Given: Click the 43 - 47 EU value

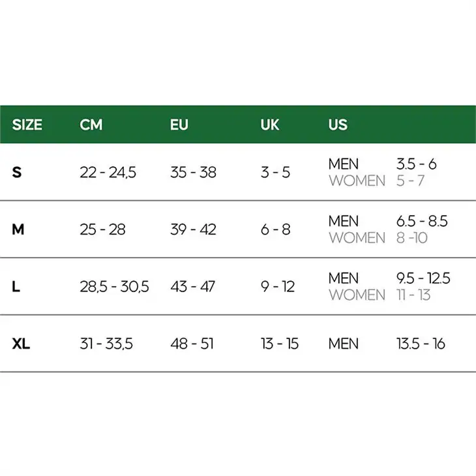Looking at the screenshot, I should (x=192, y=287).
